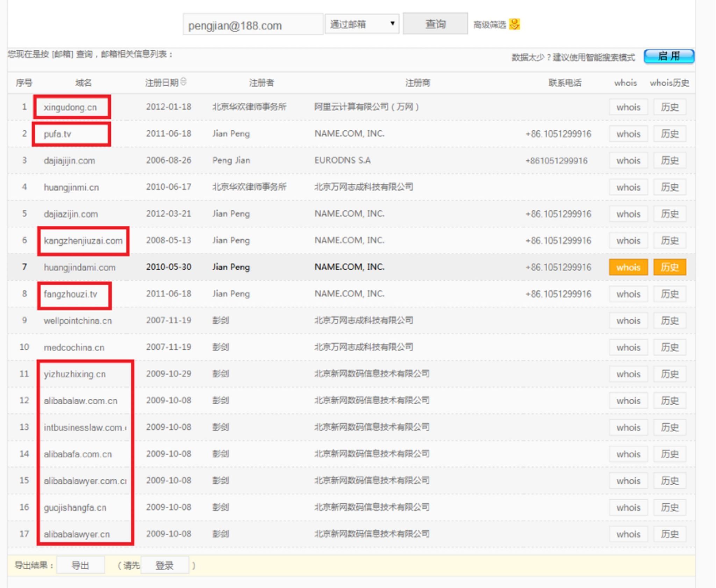This screenshot has height=588, width=716.
Task: Click whois button for pufa.tv row
Action: (628, 134)
